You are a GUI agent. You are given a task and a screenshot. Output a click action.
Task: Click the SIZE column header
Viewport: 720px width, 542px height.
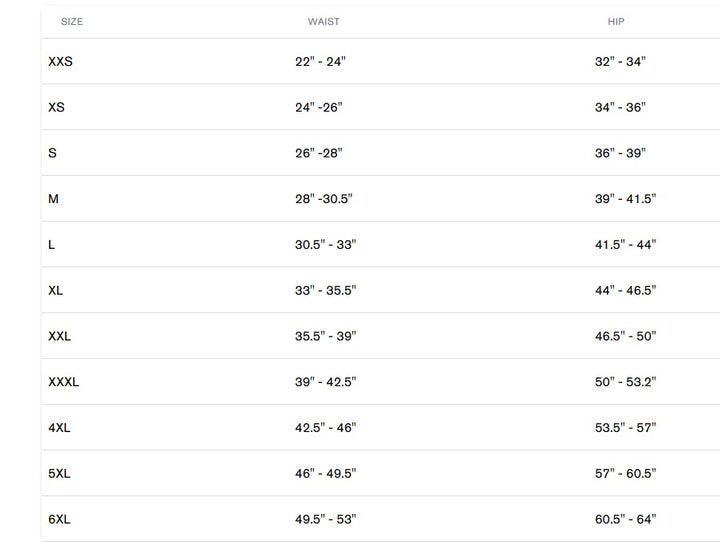coord(72,21)
